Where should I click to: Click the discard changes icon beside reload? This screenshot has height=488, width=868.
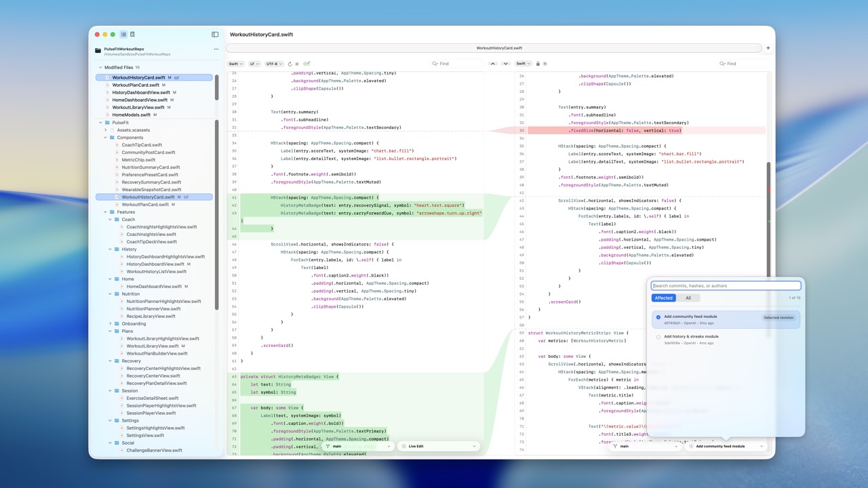coord(298,64)
